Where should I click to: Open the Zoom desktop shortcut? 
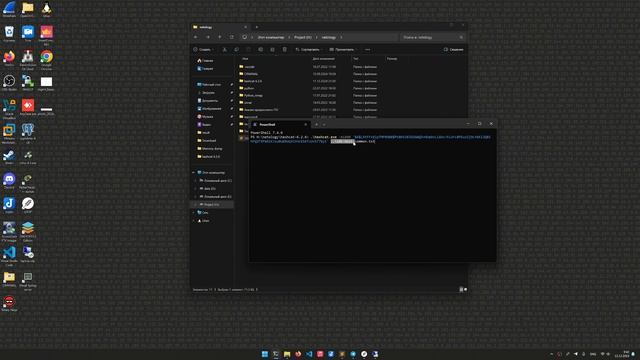tap(28, 34)
